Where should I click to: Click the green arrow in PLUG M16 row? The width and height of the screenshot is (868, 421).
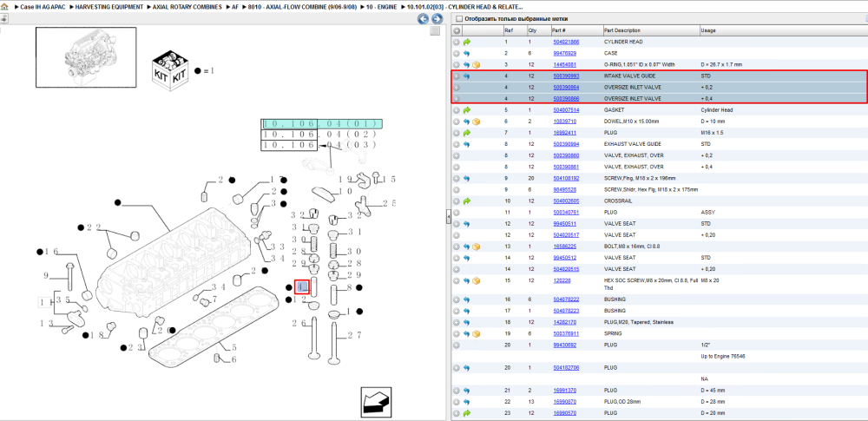point(467,133)
